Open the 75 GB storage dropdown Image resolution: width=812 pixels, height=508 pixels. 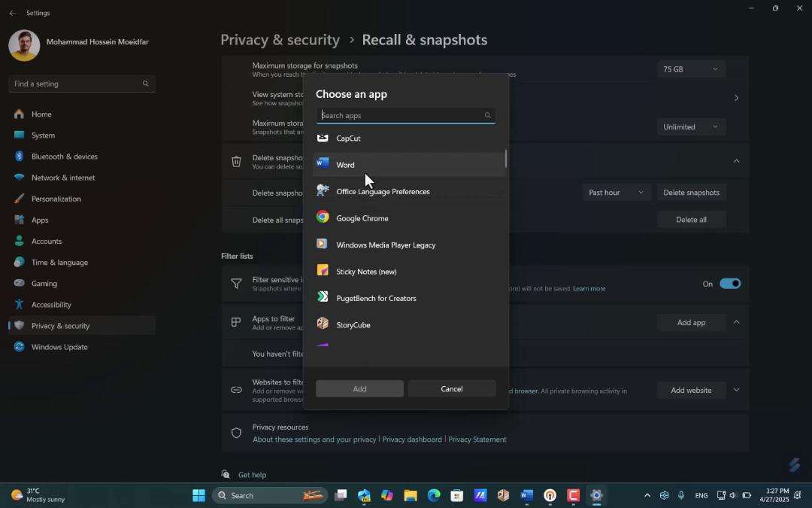[691, 69]
